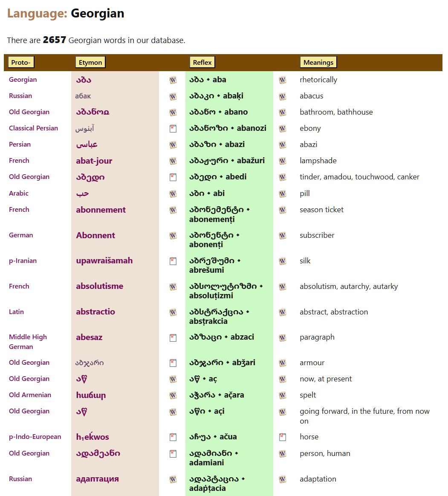448x496 pixels.
Task: Open book source icon in abǯari row
Action: [x=173, y=363]
